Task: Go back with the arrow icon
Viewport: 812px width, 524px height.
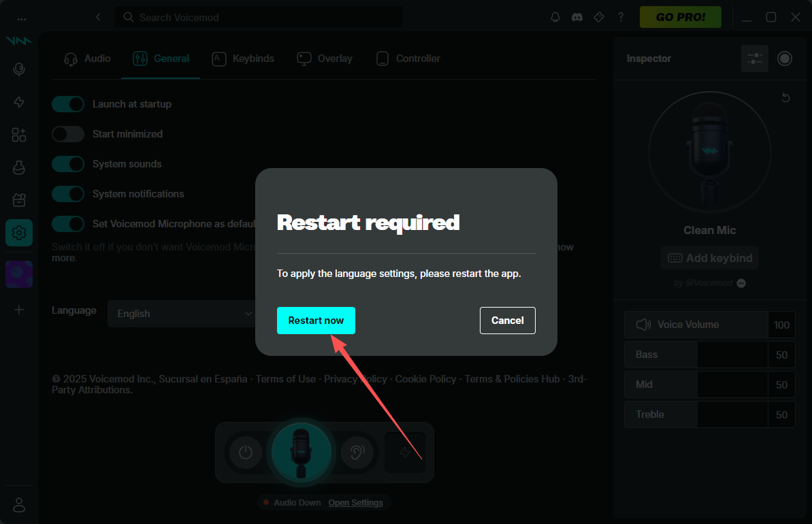Action: click(99, 17)
